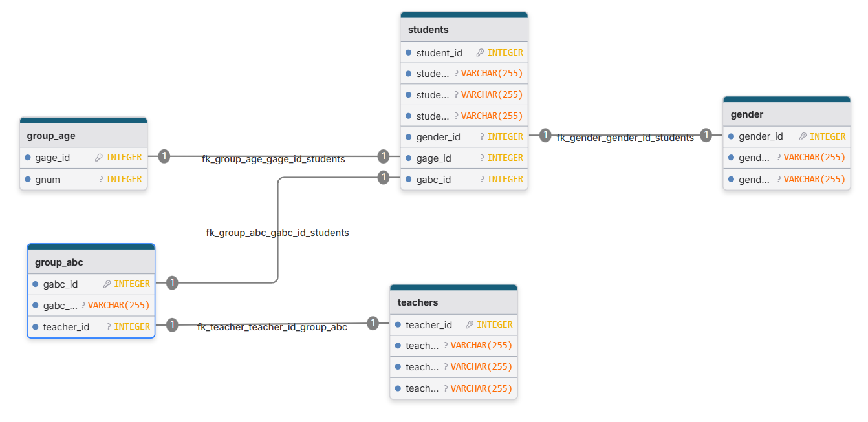Viewport: 868px width, 422px height.
Task: Click the cardinality marker left of gender table's gender_id
Action: pos(706,135)
